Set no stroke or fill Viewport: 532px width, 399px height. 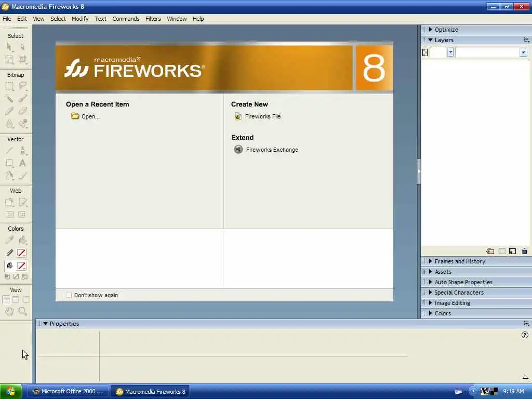[16, 276]
